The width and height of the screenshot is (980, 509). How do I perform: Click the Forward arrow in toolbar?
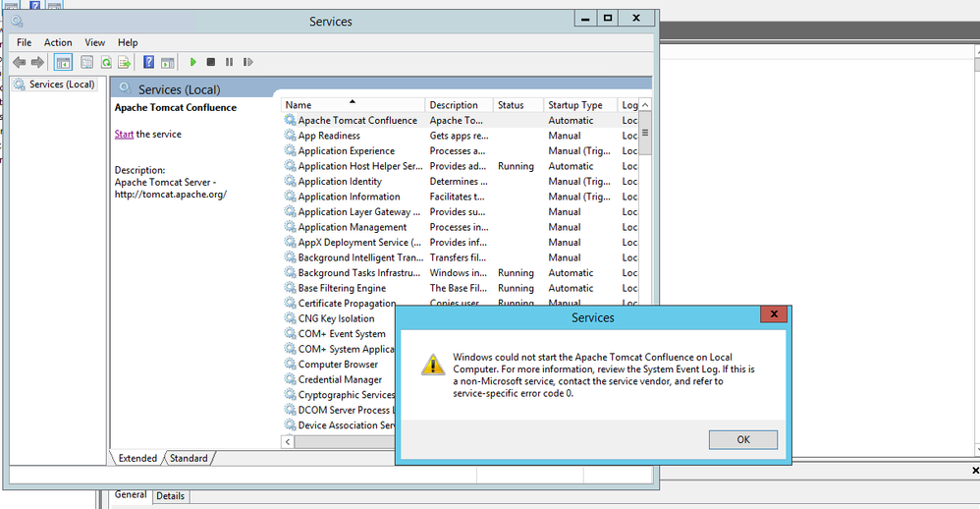37,62
